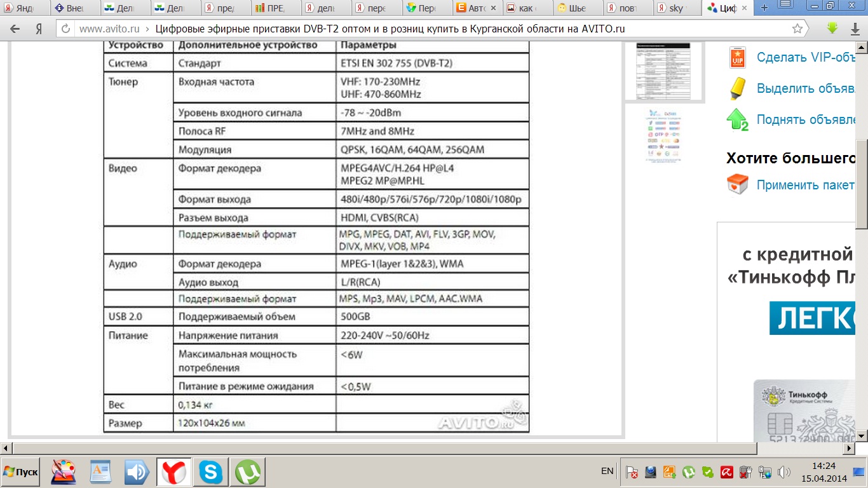Screen dimensions: 868x488
Task: Click the horizontal scrollbar thumb
Action: (384, 448)
